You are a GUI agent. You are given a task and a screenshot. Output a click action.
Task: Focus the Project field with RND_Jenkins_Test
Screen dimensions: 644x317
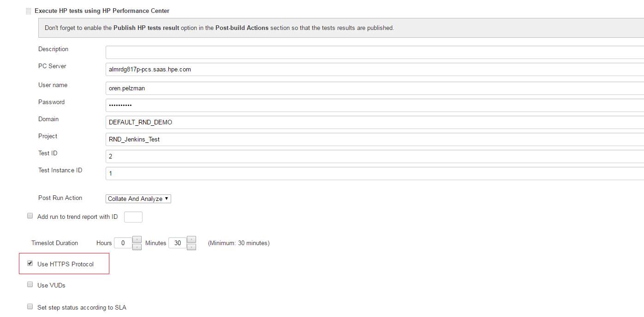point(374,139)
